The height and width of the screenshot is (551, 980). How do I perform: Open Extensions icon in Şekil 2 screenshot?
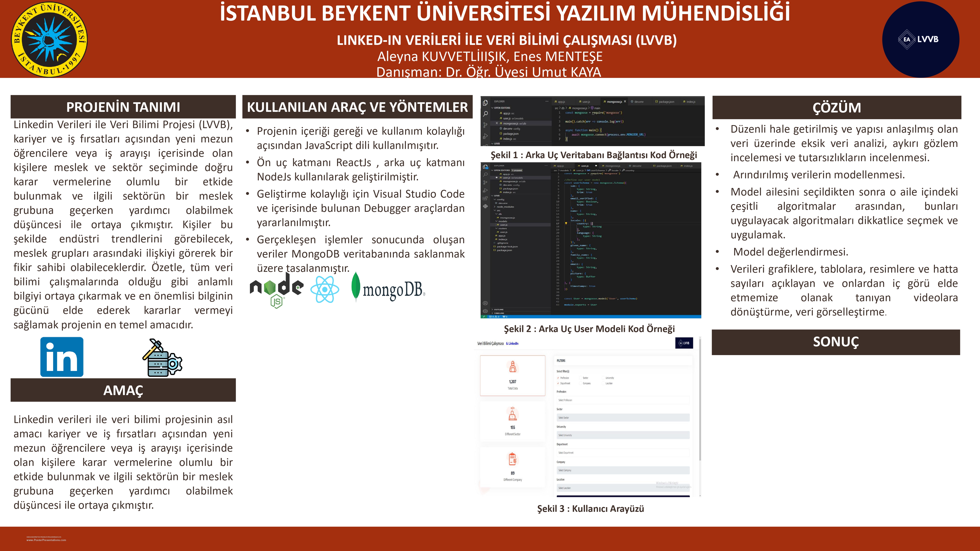coord(486,199)
